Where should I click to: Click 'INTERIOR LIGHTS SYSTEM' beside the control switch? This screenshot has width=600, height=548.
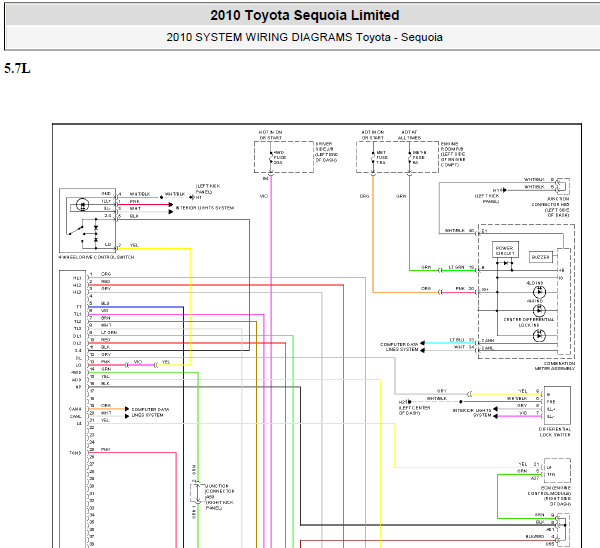click(205, 208)
